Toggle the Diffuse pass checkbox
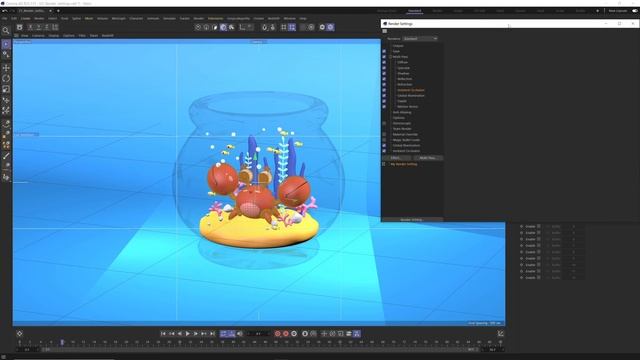This screenshot has height=360, width=640. click(384, 62)
